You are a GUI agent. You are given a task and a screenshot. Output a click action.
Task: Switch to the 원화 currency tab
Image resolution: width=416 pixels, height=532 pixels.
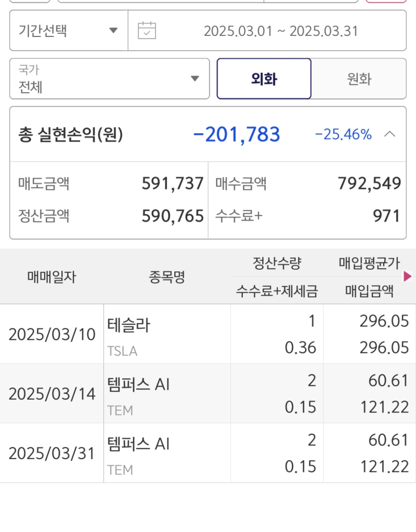click(359, 79)
